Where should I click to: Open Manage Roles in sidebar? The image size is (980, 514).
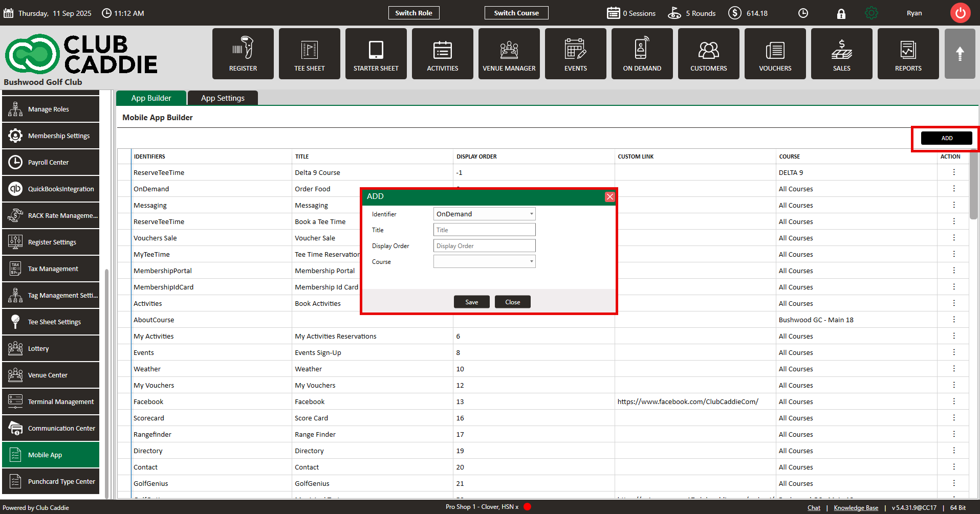tap(51, 109)
